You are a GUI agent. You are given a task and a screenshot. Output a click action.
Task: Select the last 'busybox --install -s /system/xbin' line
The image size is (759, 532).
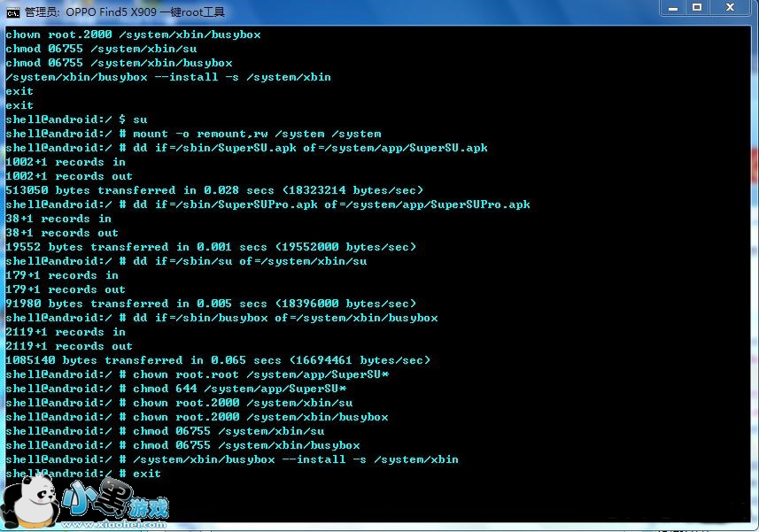[x=232, y=459]
